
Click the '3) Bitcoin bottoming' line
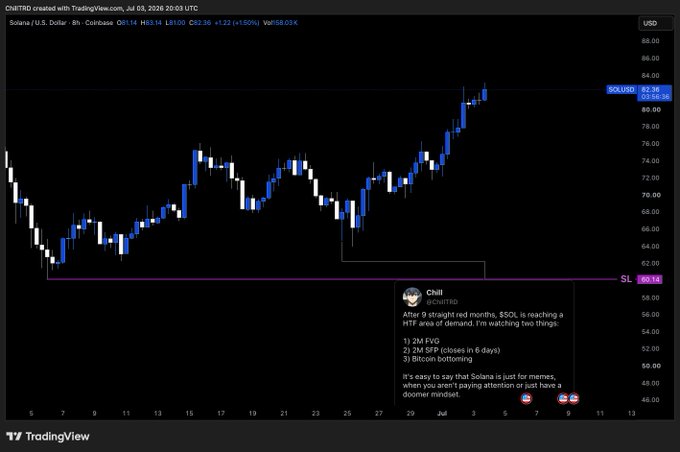437,359
